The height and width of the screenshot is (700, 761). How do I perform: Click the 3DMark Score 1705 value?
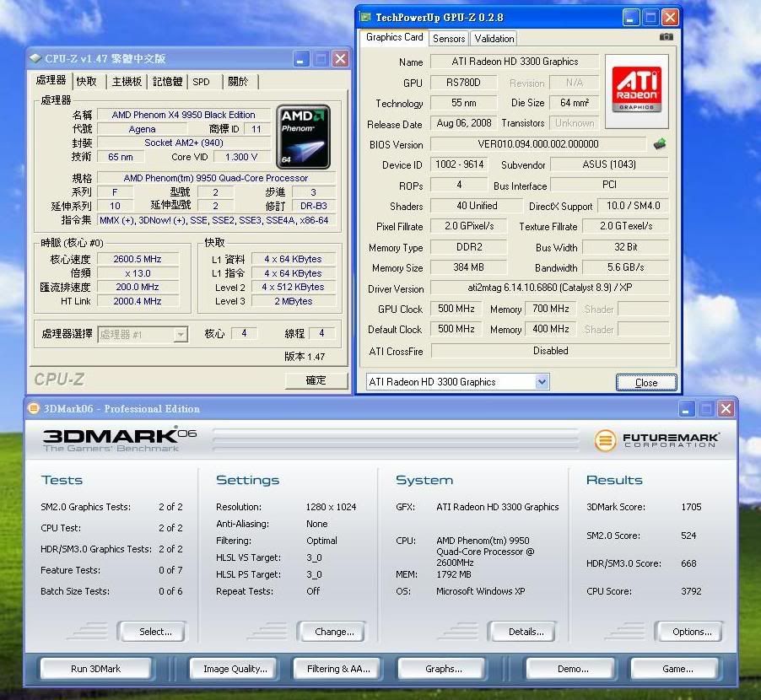(x=691, y=507)
